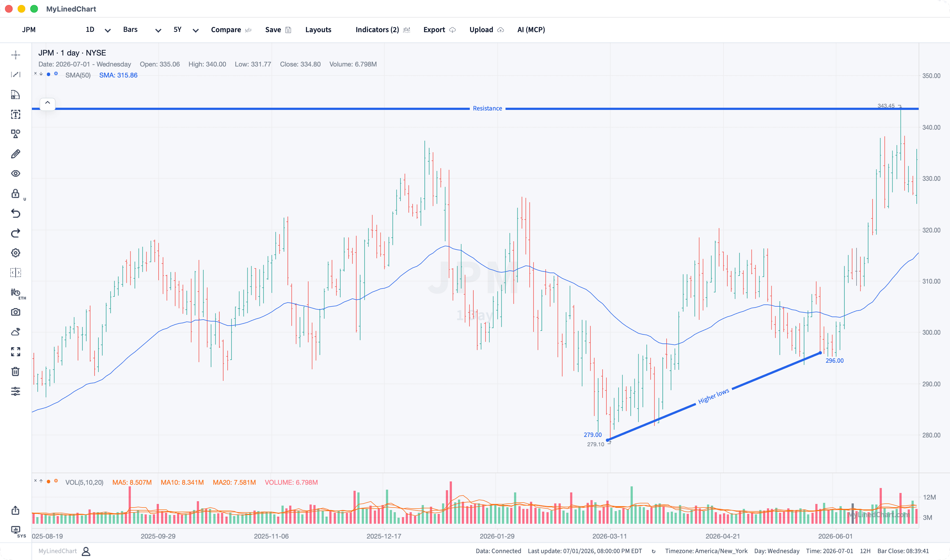Click Data: Connected status text
The width and height of the screenshot is (950, 560).
(498, 551)
